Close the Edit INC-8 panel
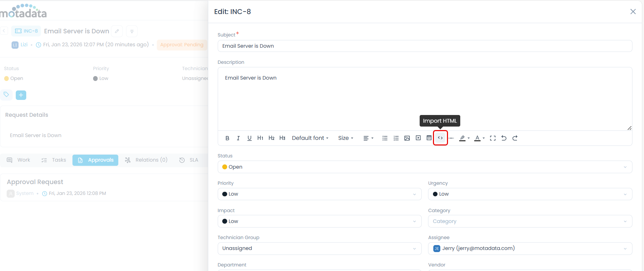 pyautogui.click(x=633, y=12)
